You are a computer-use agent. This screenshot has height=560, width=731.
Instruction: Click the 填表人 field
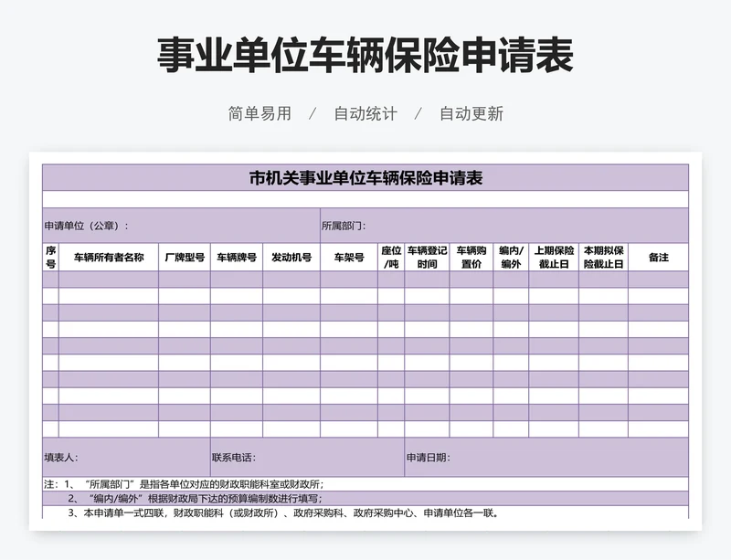126,458
